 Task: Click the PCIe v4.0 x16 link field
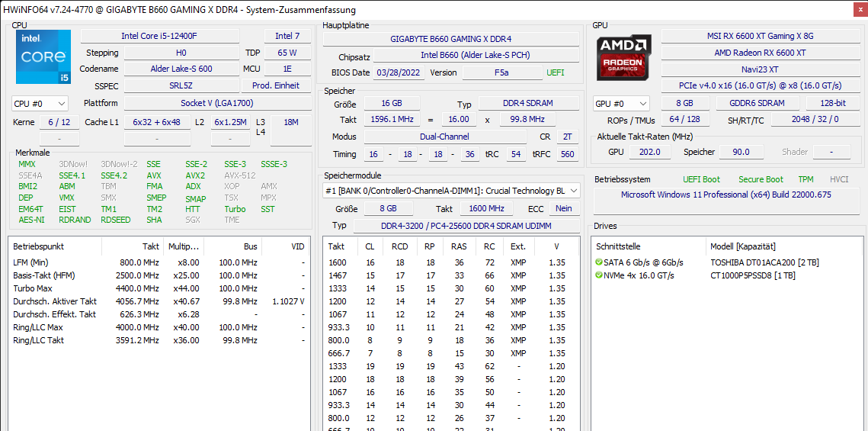pyautogui.click(x=760, y=86)
